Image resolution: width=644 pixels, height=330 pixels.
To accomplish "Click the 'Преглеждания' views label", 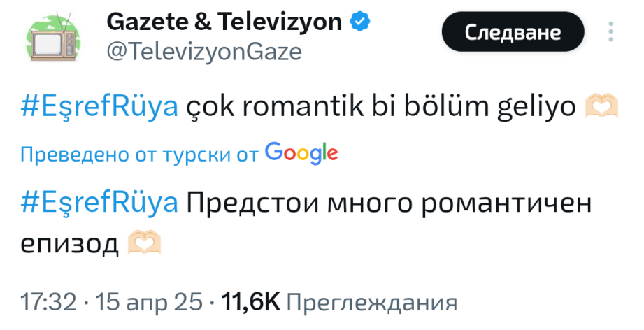I will (372, 303).
